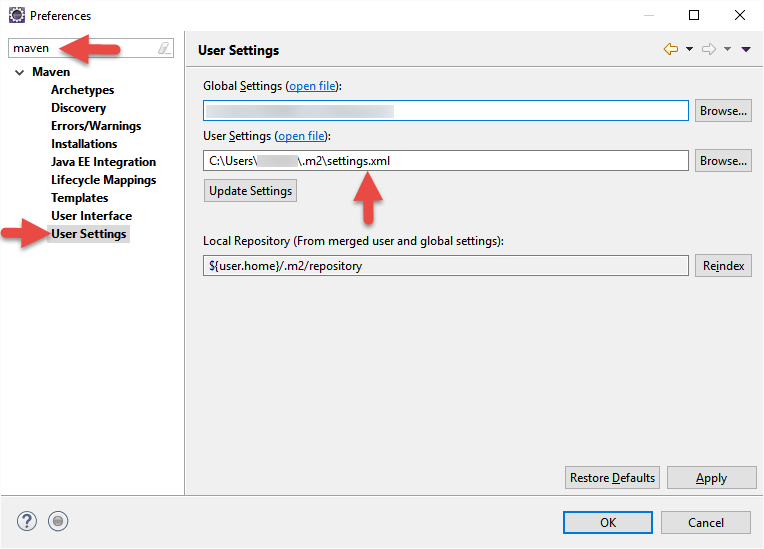The image size is (764, 549).
Task: Reindex the local repository
Action: 723,266
